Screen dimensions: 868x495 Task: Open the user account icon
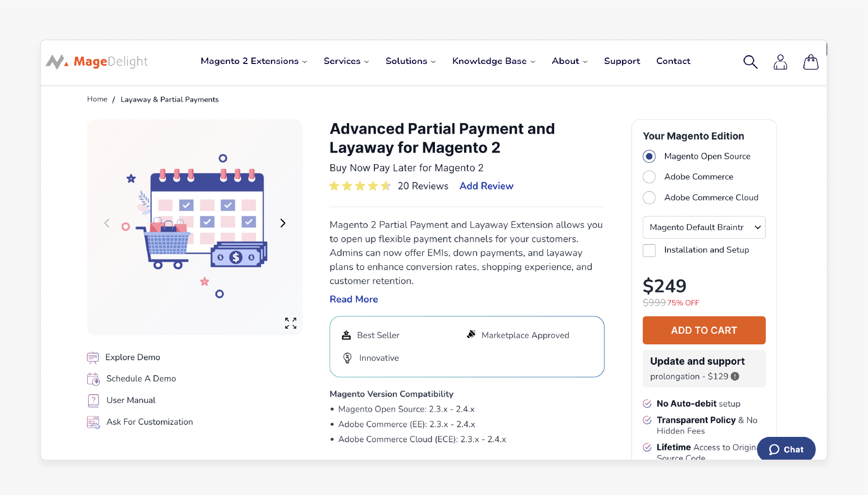pyautogui.click(x=780, y=62)
